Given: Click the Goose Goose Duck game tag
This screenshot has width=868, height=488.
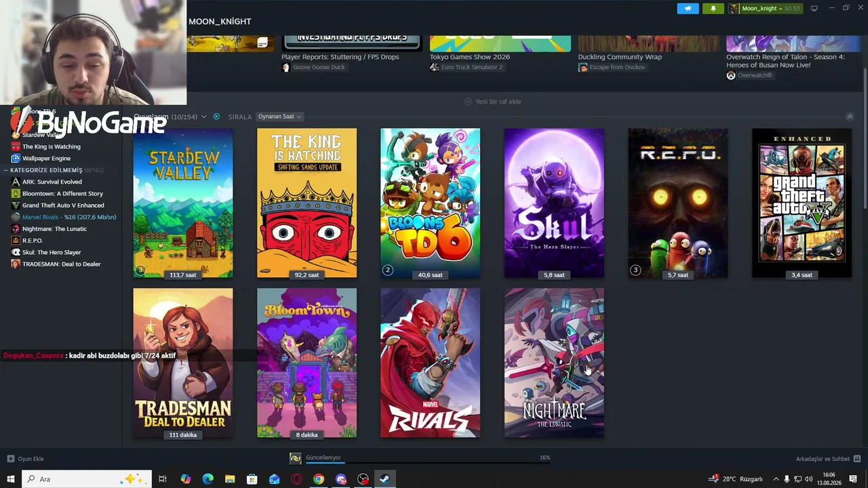Looking at the screenshot, I should click(x=319, y=68).
